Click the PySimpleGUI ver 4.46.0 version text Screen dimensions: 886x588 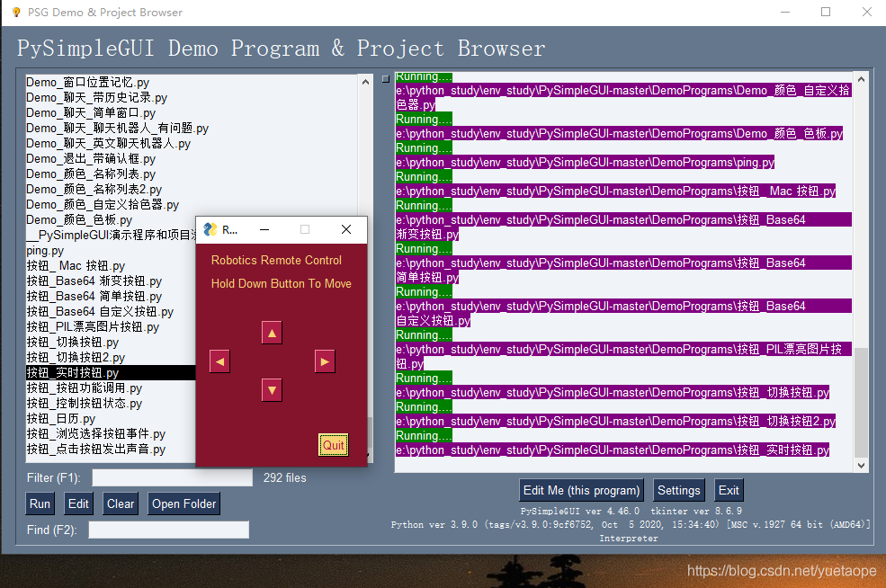pos(580,512)
